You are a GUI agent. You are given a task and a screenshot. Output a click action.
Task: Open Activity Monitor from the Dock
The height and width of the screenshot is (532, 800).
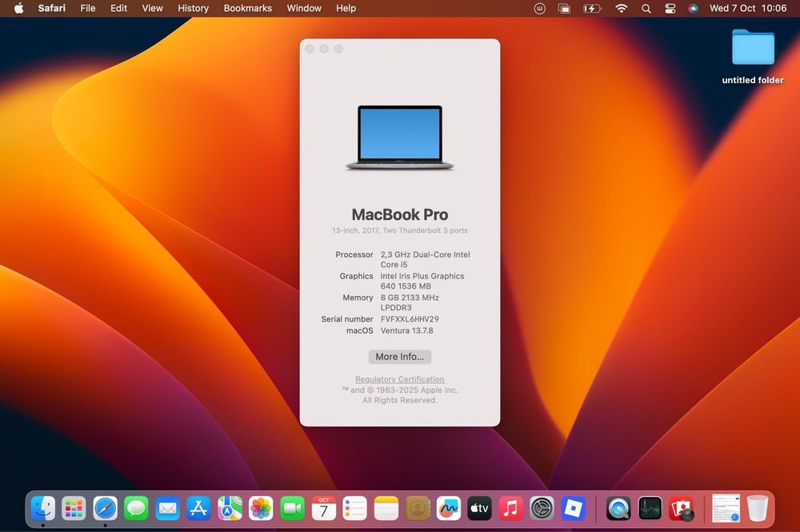click(x=650, y=508)
